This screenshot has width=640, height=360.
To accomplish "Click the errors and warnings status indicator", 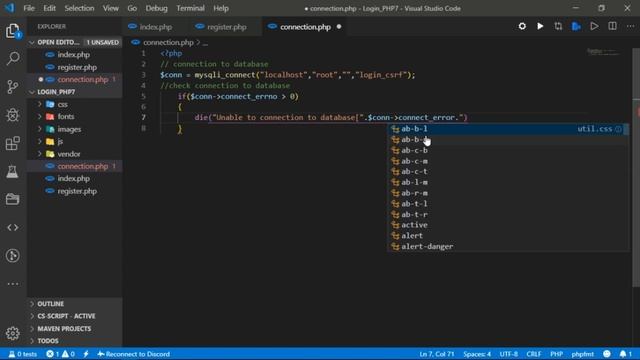I will click(60, 354).
